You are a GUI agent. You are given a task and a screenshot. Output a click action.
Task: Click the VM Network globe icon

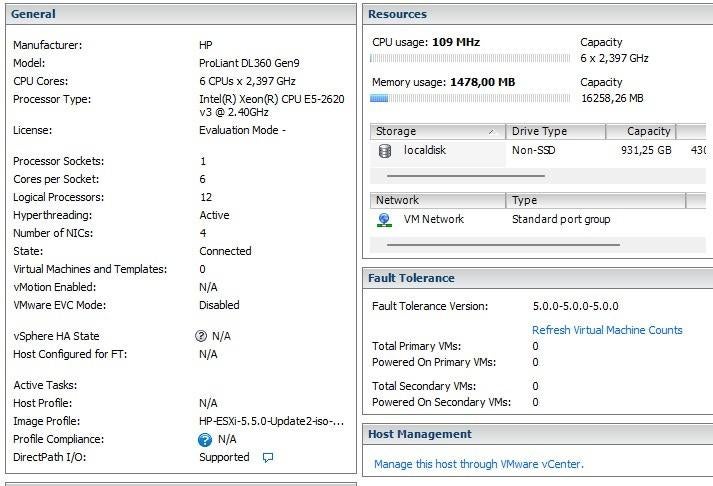(x=384, y=220)
